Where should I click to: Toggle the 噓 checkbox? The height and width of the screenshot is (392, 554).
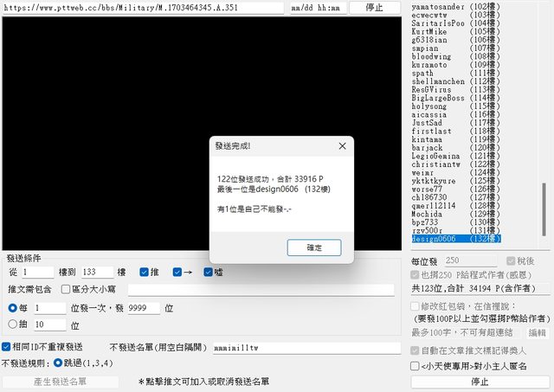pos(209,273)
